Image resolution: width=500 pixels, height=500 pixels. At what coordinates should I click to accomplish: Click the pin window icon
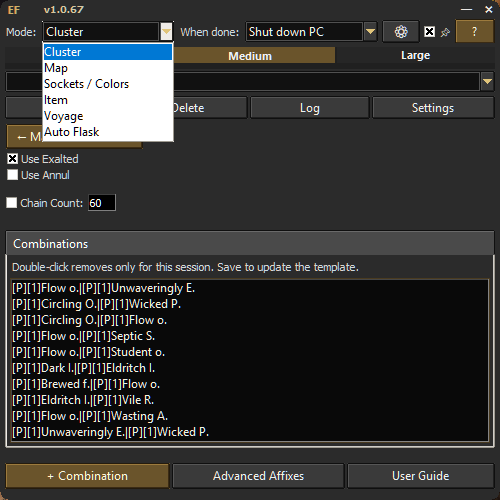coord(445,32)
